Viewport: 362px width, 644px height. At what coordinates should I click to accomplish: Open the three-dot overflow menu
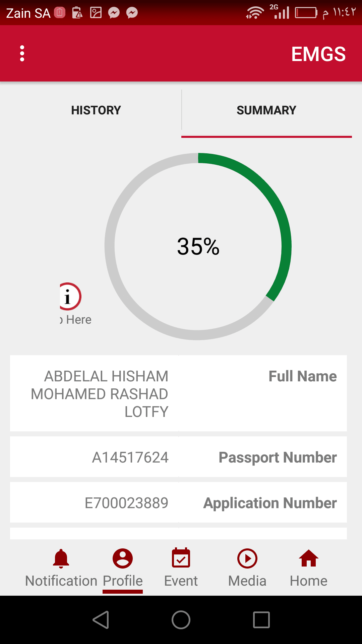22,54
